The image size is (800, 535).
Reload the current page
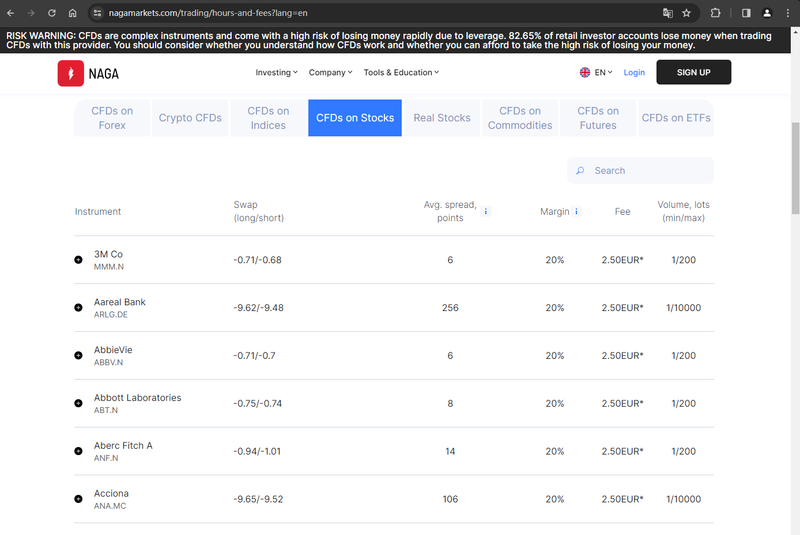52,13
